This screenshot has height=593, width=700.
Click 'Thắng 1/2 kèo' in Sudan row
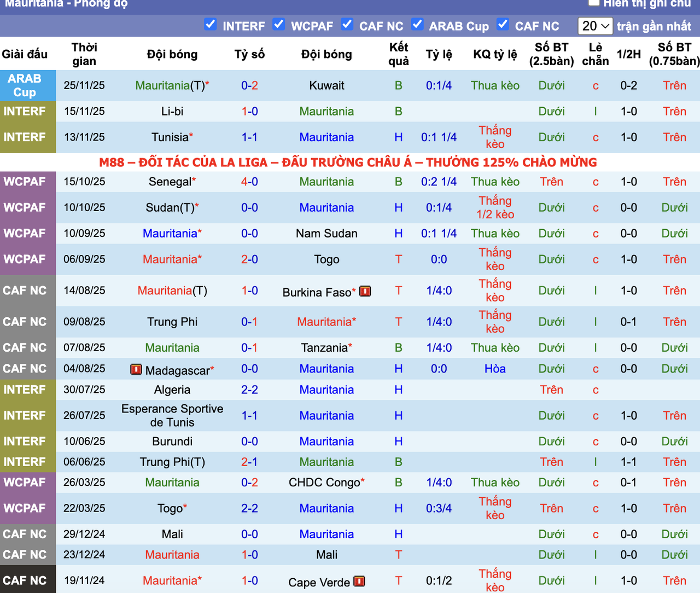click(x=495, y=207)
